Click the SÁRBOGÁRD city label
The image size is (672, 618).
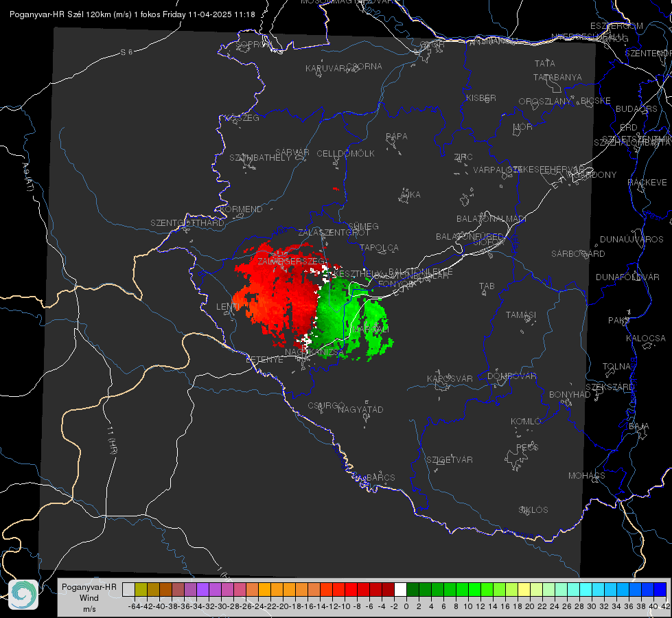(578, 254)
